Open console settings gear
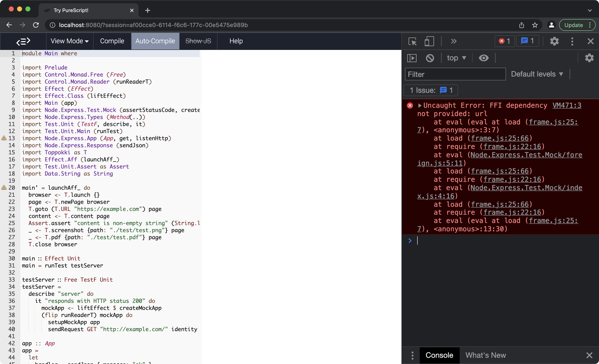 tap(589, 58)
